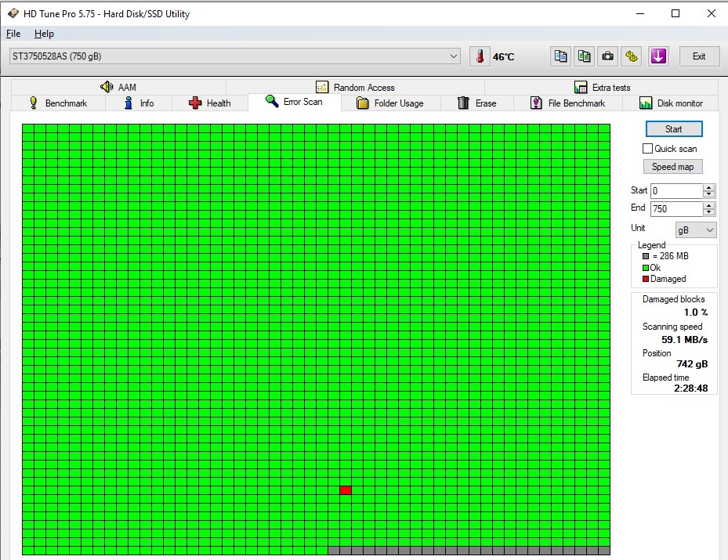This screenshot has height=560, width=728.
Task: Click the red Damaged legend swatch
Action: pos(646,279)
